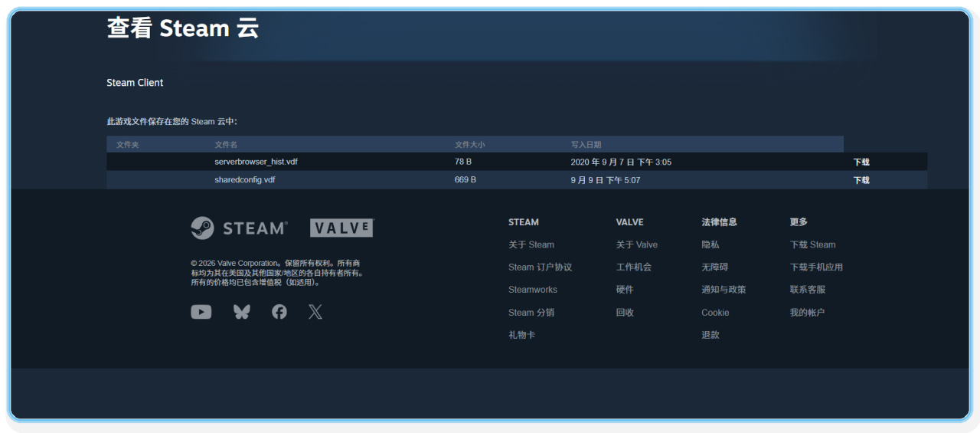Image resolution: width=980 pixels, height=433 pixels.
Task: Click the 写入日期 column header
Action: pos(586,144)
